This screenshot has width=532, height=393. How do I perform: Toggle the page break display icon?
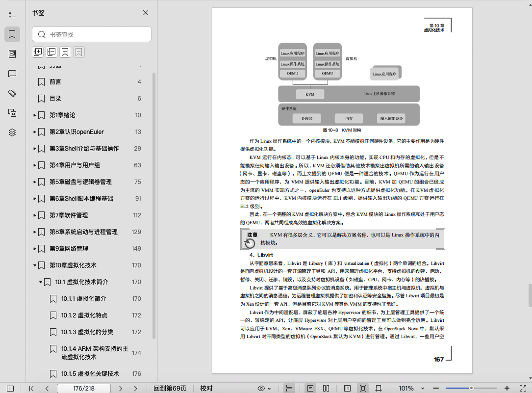coord(289,389)
